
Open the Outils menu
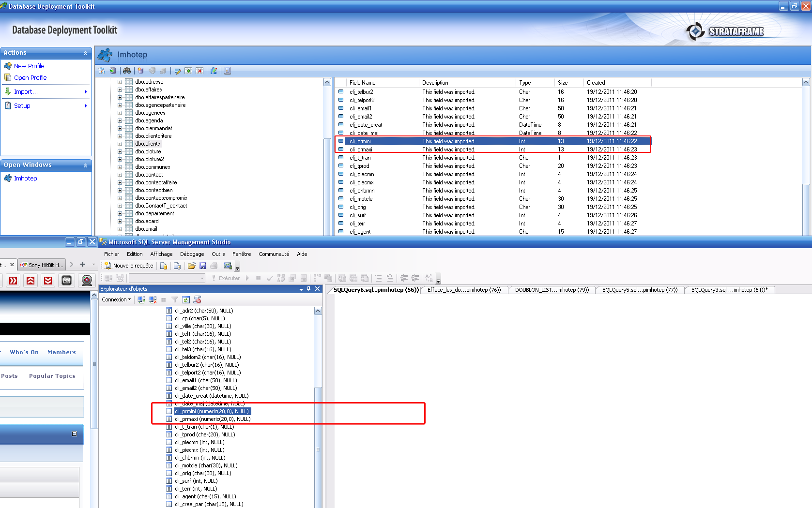(218, 254)
